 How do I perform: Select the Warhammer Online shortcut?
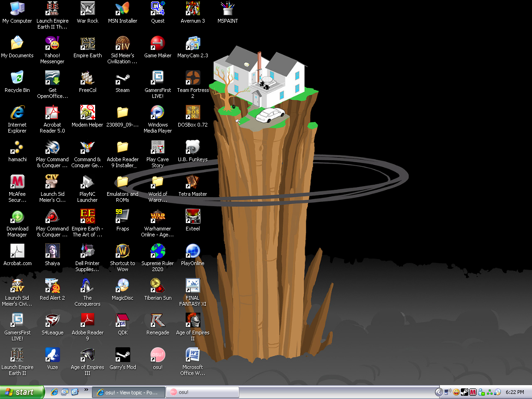coord(158,223)
